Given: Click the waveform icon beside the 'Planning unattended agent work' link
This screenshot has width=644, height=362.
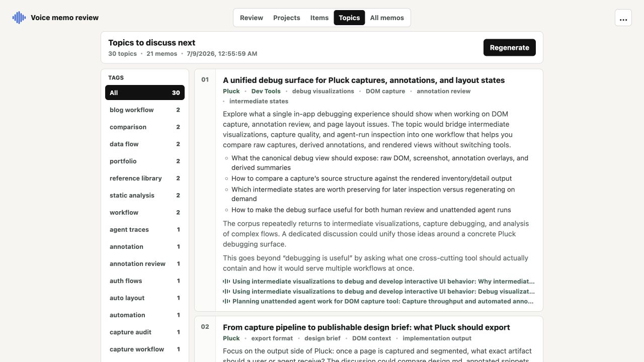Looking at the screenshot, I should (226, 302).
